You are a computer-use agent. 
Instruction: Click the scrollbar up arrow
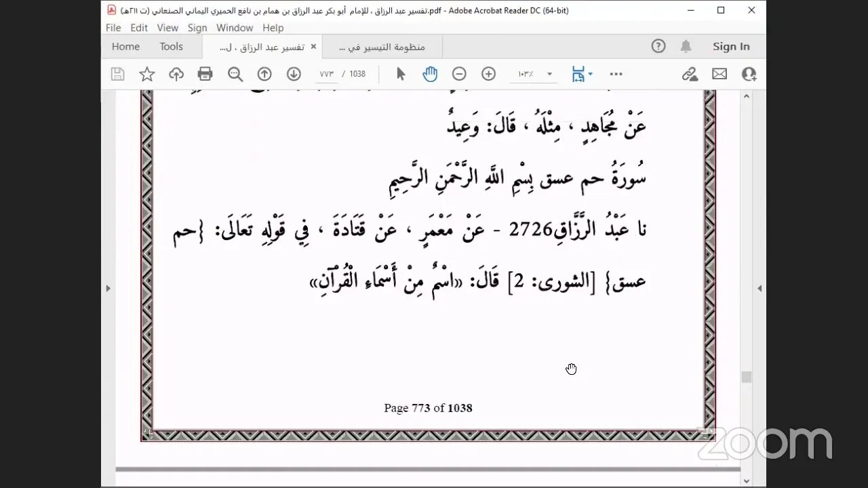[x=747, y=96]
